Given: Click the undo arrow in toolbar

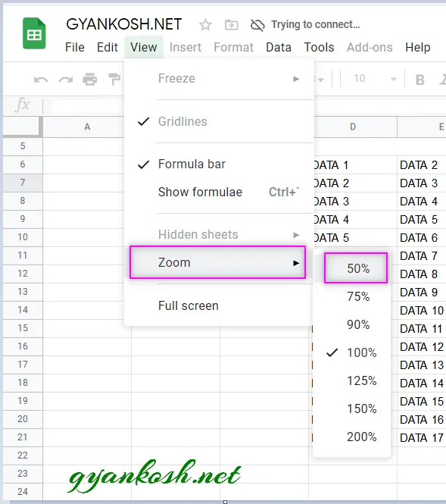Looking at the screenshot, I should pos(41,79).
